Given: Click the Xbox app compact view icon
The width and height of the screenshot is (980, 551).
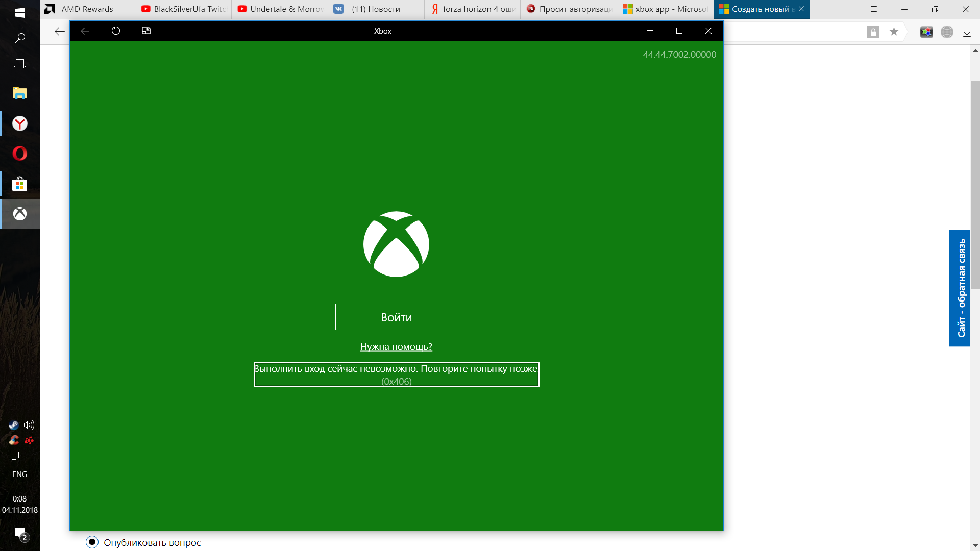Looking at the screenshot, I should point(146,31).
